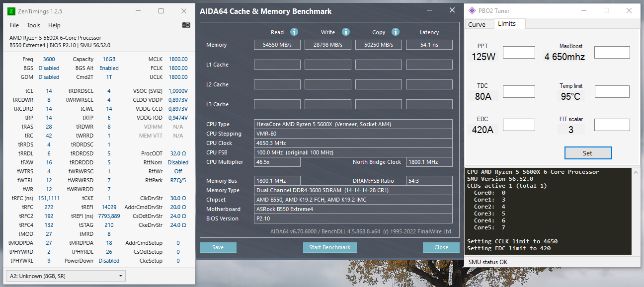Screen dimensions: 644x287
Task: Close the AIDA64 benchmark window with X
Action: [x=452, y=10]
